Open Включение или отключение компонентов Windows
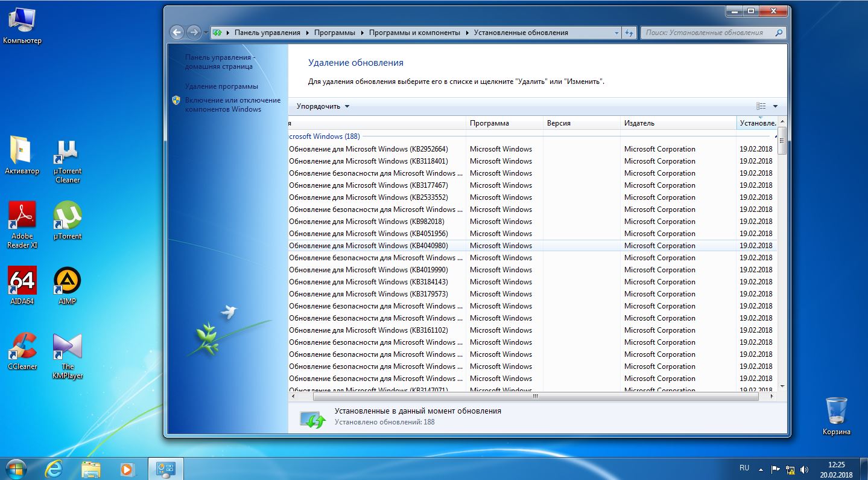 (x=232, y=104)
